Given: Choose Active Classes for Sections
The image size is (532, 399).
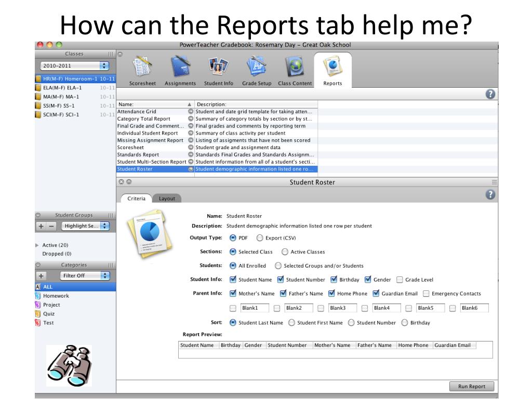Looking at the screenshot, I should [285, 252].
